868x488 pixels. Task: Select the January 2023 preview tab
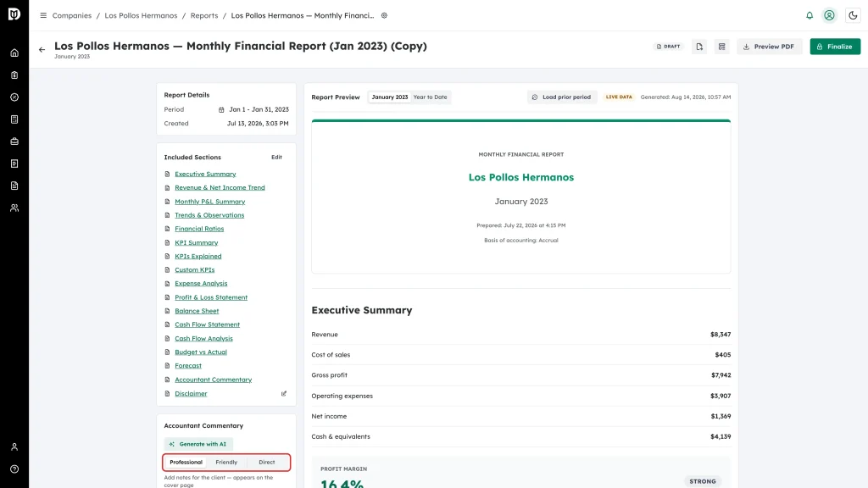390,97
